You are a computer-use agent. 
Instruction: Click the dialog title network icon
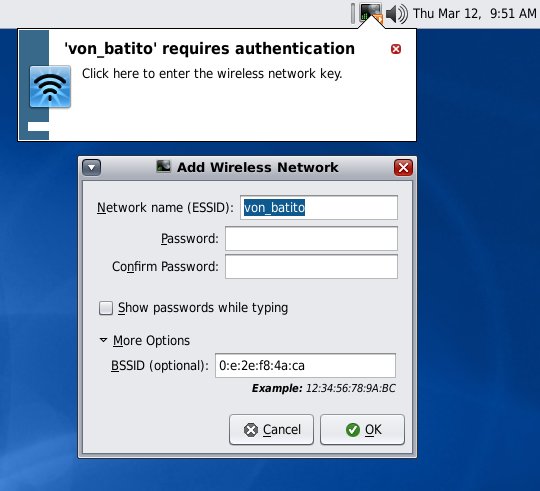pyautogui.click(x=163, y=167)
